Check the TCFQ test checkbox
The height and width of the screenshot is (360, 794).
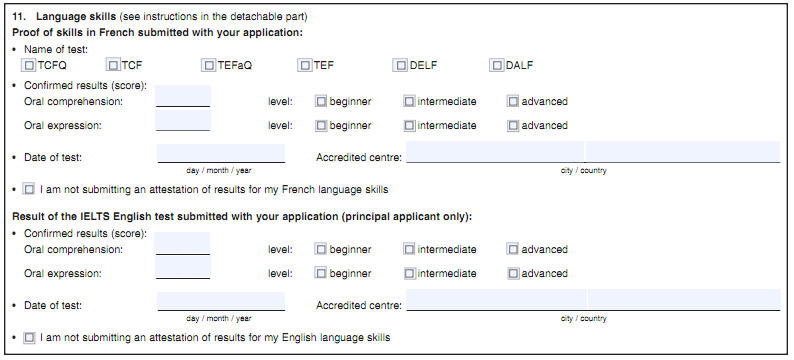pyautogui.click(x=29, y=65)
